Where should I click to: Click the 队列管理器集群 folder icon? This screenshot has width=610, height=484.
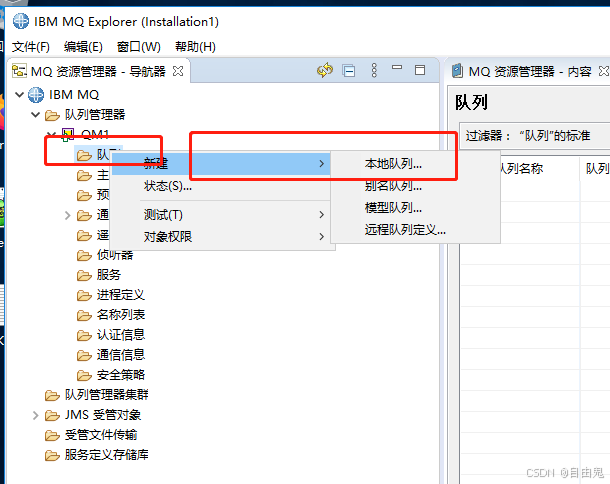pos(52,395)
